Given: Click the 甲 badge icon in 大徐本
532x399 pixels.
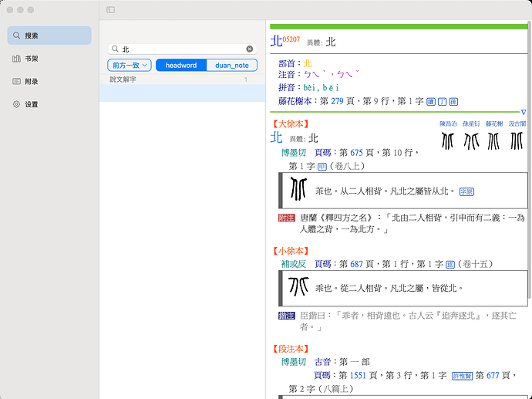Looking at the screenshot, I should tap(322, 167).
